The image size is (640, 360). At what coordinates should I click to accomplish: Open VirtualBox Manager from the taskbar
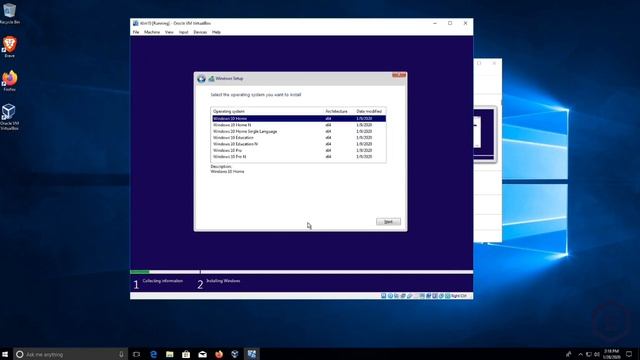coord(235,354)
